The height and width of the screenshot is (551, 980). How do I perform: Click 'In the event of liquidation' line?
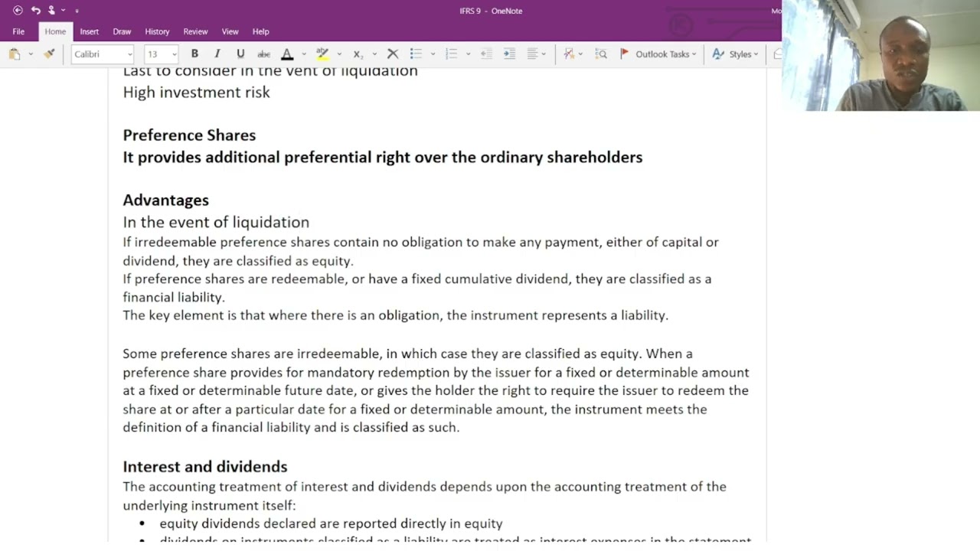pos(216,222)
